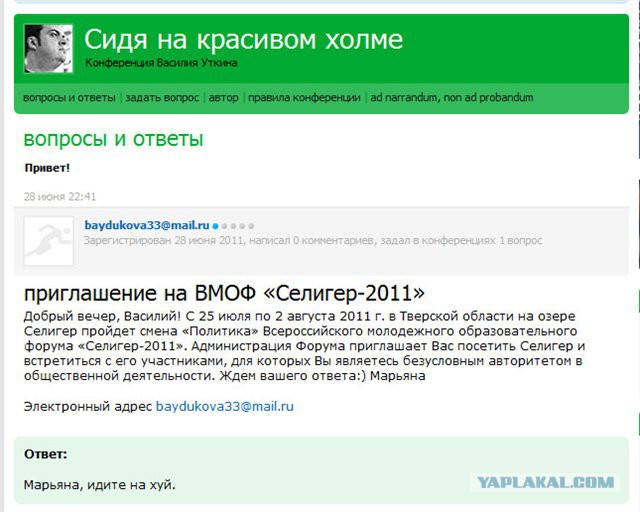The height and width of the screenshot is (512, 640).
Task: Click the green 'вопросы и ответы' section heading
Action: [x=113, y=139]
